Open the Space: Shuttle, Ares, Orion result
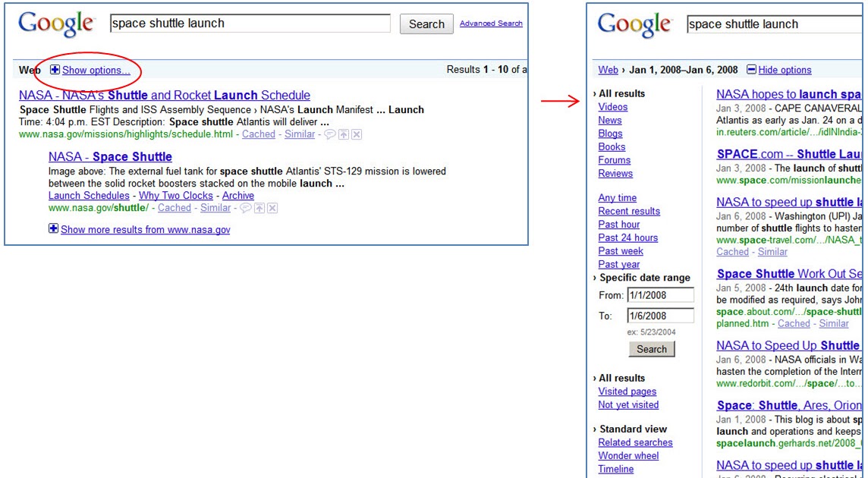Screen dimensions: 868x478 click(x=789, y=405)
